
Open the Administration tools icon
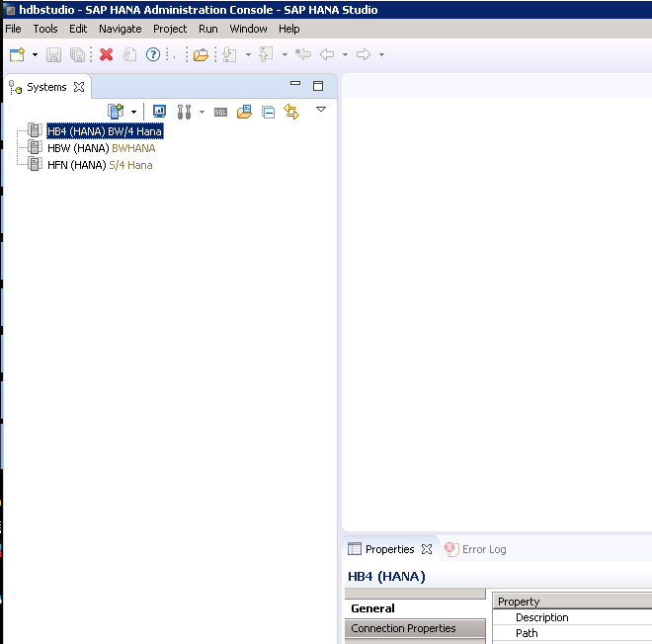point(184,112)
